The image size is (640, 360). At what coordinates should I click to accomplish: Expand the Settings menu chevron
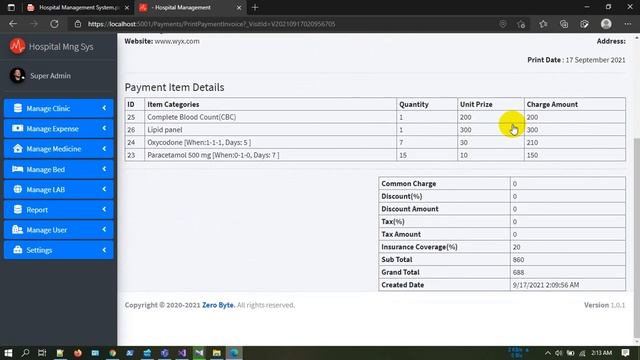point(104,250)
